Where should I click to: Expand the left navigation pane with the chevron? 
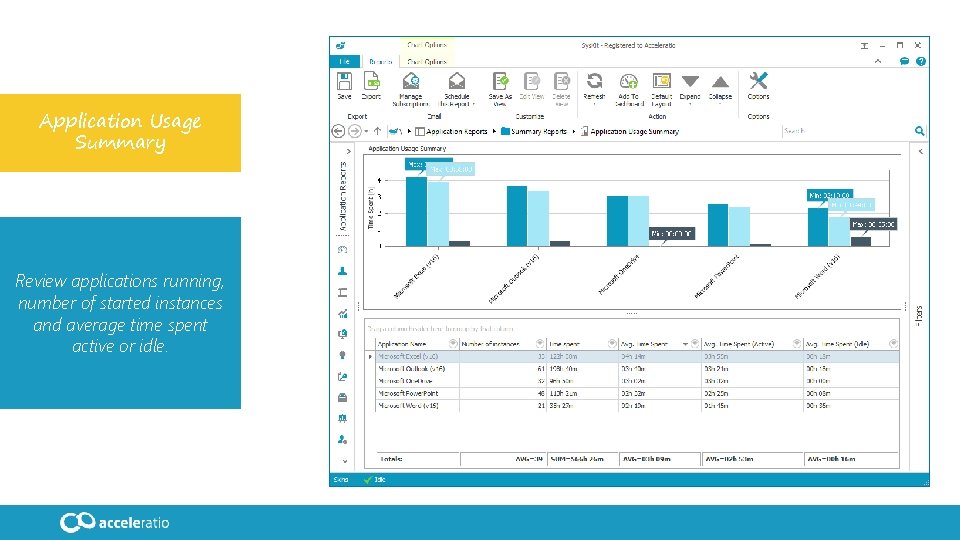click(x=348, y=151)
